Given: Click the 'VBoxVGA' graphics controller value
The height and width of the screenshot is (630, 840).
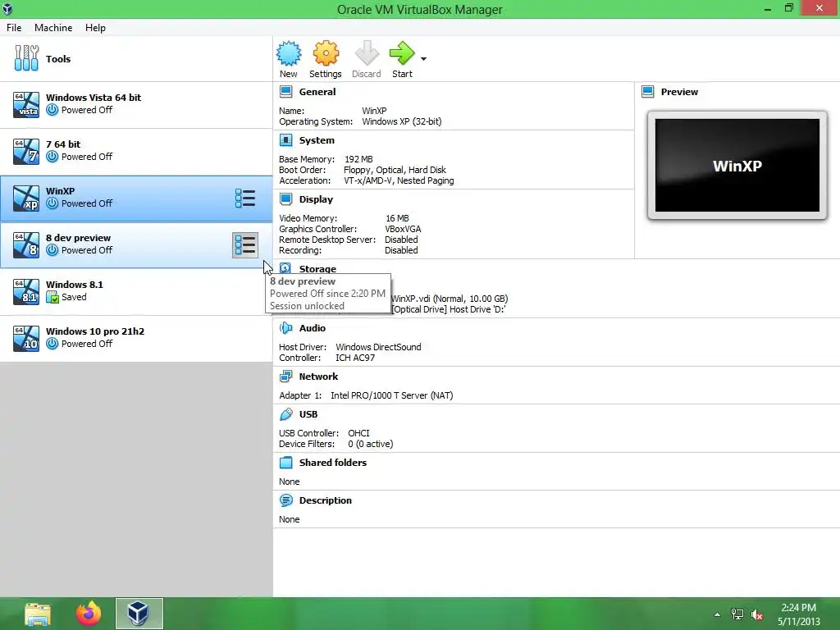Looking at the screenshot, I should click(403, 229).
